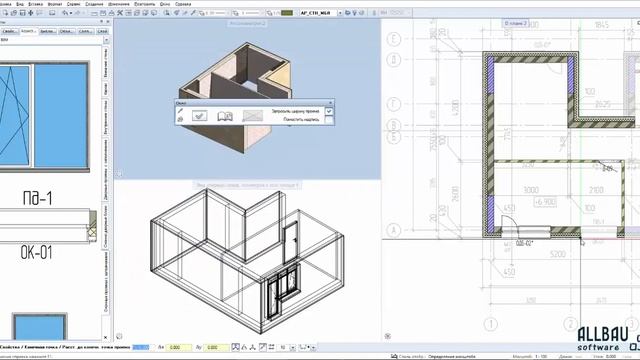Image resolution: width=640 pixels, height=360 pixels.
Task: Select the ОК-01 window section thumbnail
Action: [x=48, y=226]
